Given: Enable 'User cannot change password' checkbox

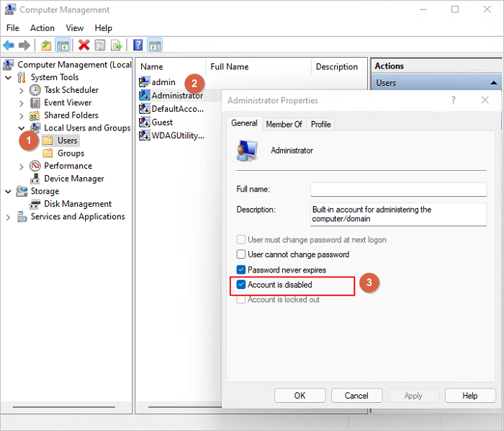Looking at the screenshot, I should click(241, 254).
